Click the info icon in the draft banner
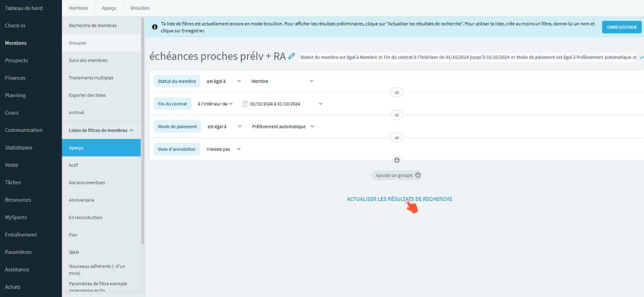 [155, 27]
